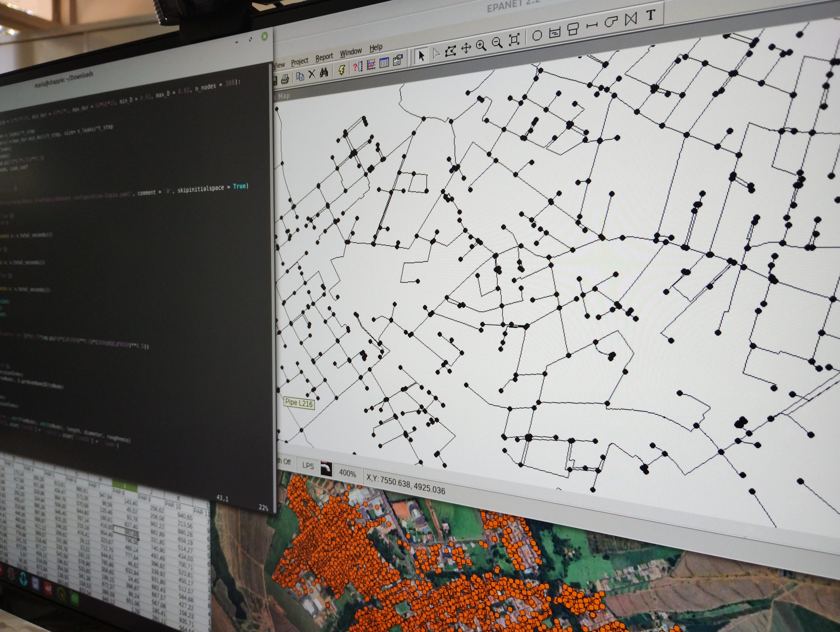Open the Table icon in EPANET toolbar

384,63
